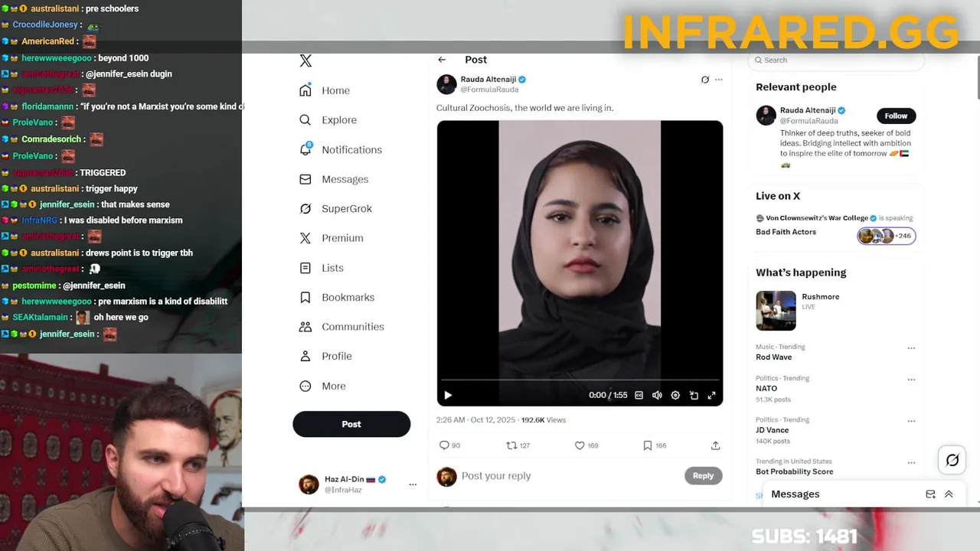Open the Premium sidebar item

(x=332, y=238)
